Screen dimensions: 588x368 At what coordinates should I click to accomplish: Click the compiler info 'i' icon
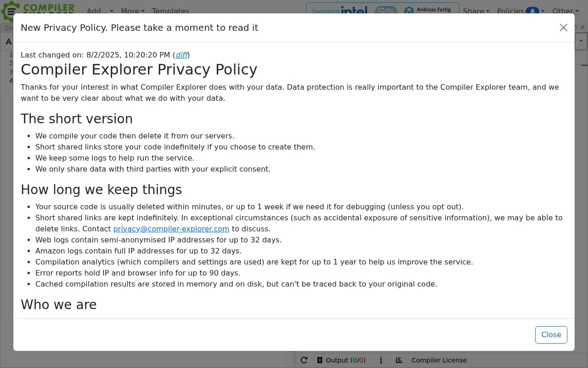(x=381, y=361)
